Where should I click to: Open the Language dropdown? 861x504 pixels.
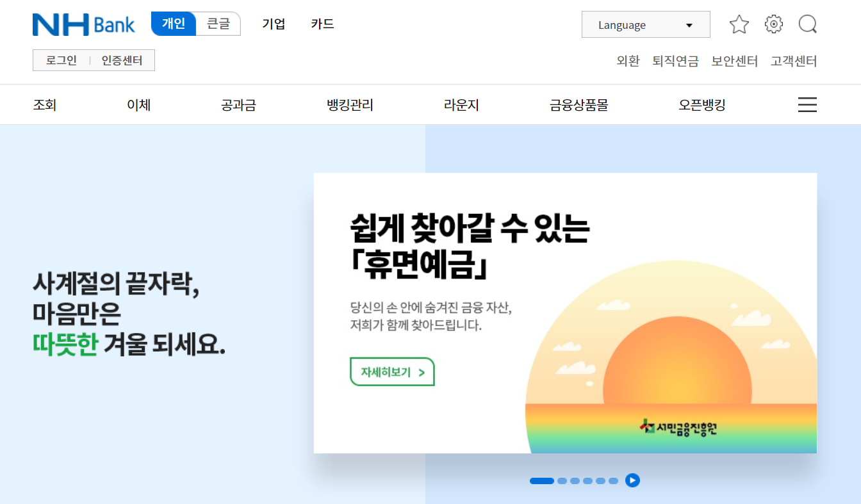pyautogui.click(x=645, y=24)
